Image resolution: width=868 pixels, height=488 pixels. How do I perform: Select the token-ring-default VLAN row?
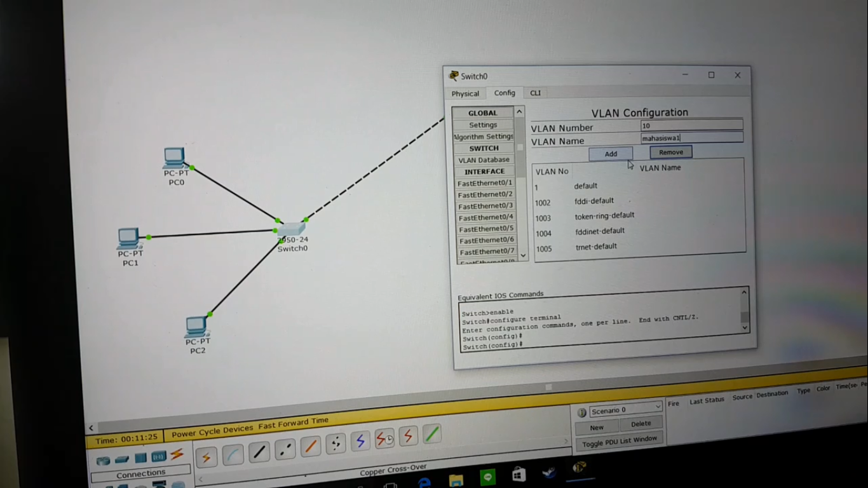(x=640, y=217)
